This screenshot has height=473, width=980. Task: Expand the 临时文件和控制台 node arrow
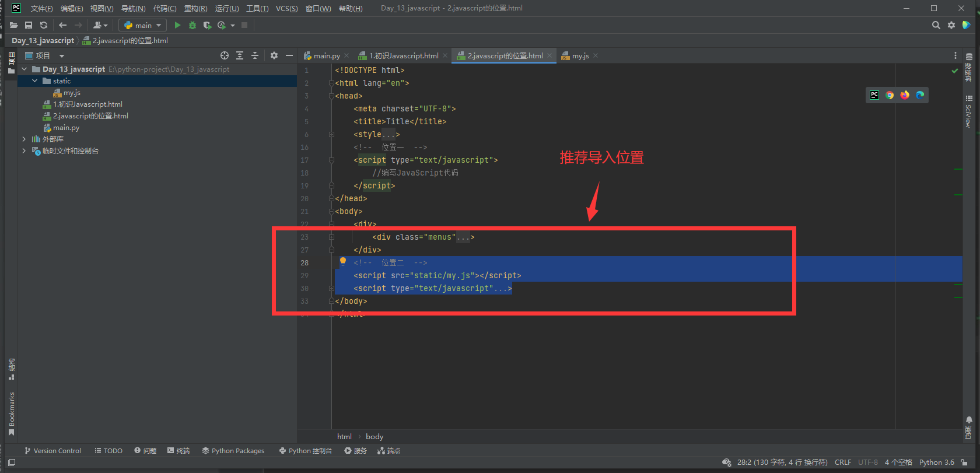(24, 150)
